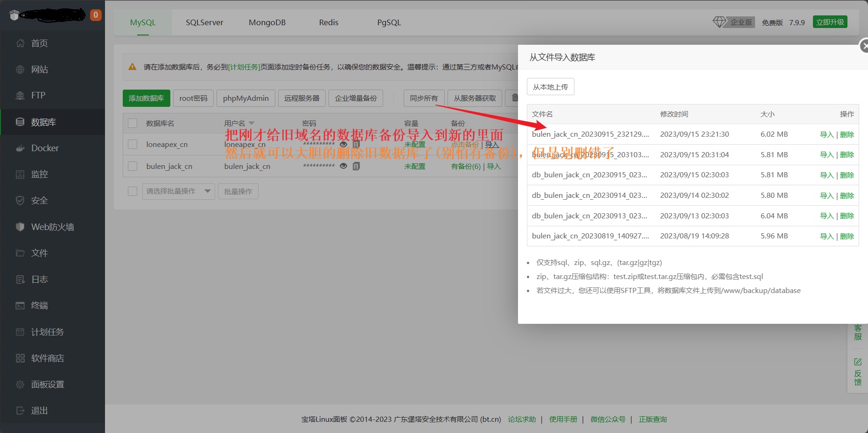Open the username column sort arrow

click(x=252, y=123)
